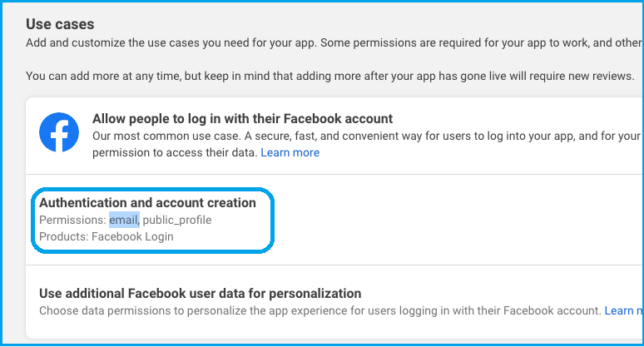Click the highlighted email permission text

(125, 220)
